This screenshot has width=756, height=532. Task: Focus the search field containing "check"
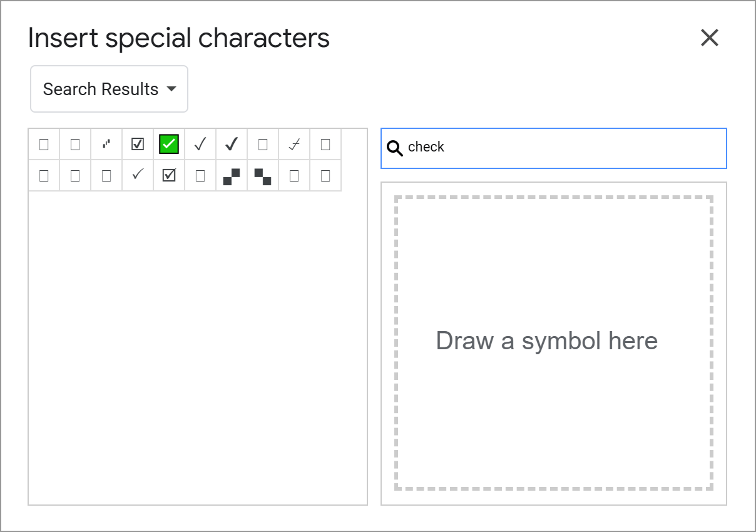(554, 148)
